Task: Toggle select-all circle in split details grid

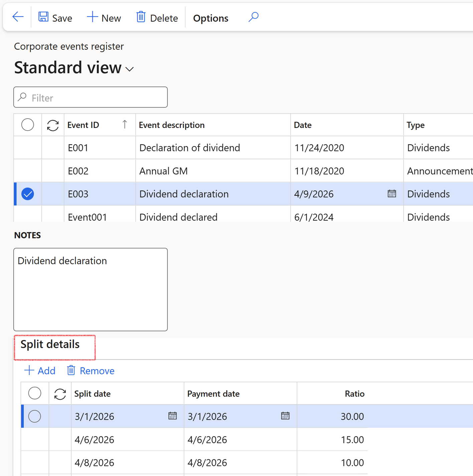Action: 35,393
